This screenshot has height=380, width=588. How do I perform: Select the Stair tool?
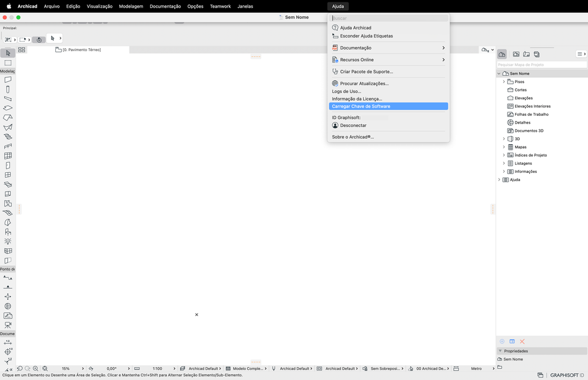point(8,137)
